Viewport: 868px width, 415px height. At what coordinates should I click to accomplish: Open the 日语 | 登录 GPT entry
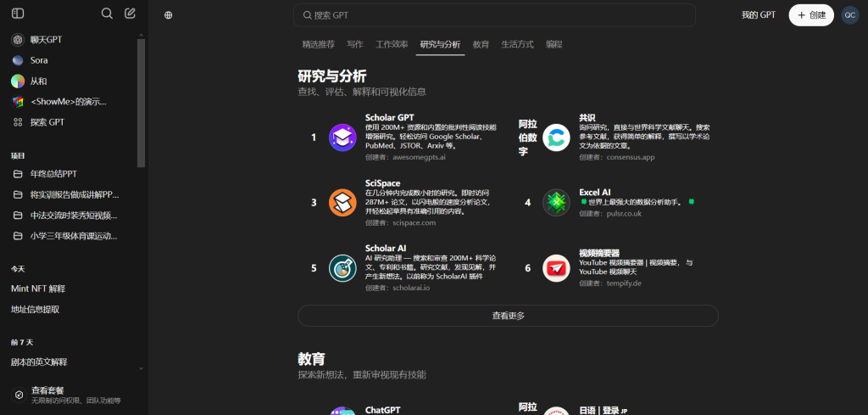pyautogui.click(x=603, y=411)
